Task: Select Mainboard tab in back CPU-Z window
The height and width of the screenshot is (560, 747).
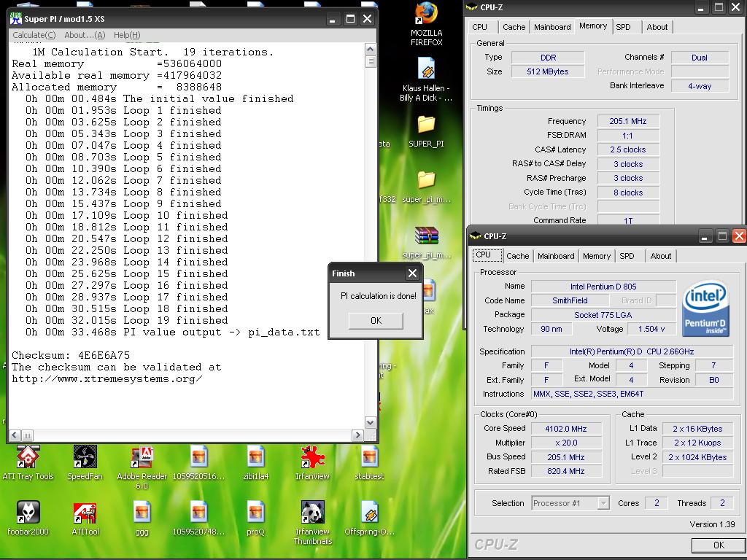Action: point(552,27)
